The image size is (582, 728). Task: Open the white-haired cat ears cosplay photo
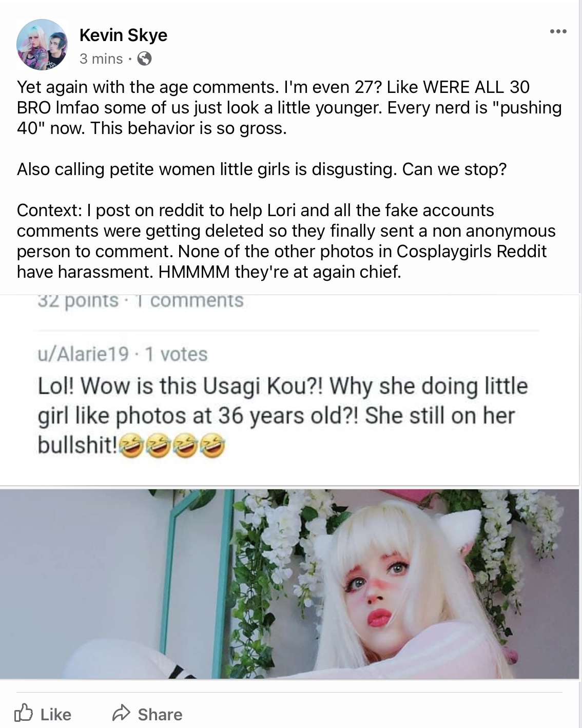[x=290, y=584]
